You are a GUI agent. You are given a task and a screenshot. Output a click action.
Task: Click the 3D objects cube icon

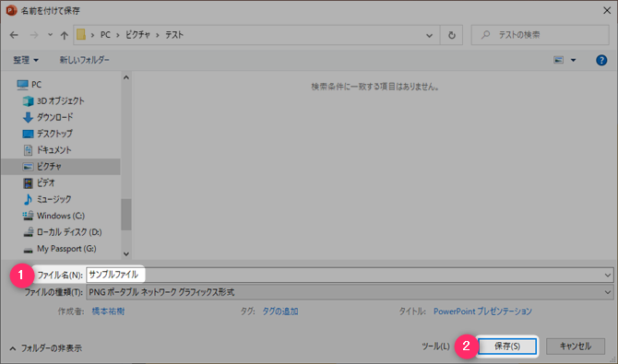point(28,101)
